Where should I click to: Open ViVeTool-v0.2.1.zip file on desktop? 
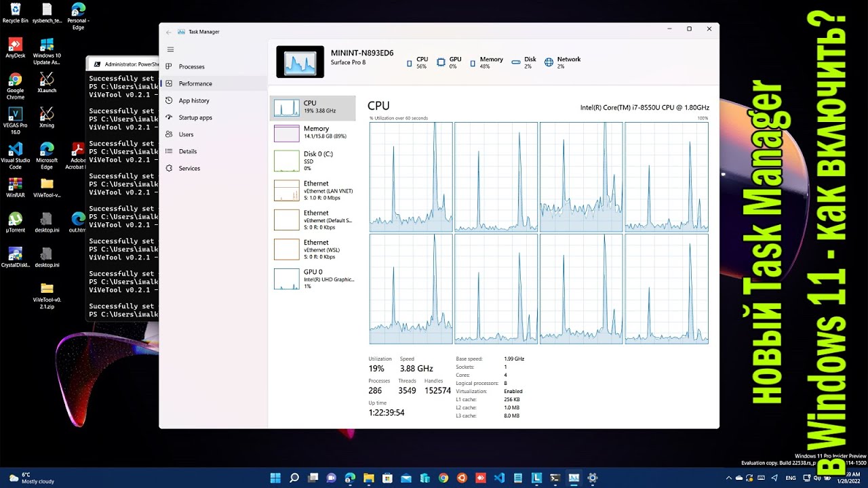coord(47,296)
